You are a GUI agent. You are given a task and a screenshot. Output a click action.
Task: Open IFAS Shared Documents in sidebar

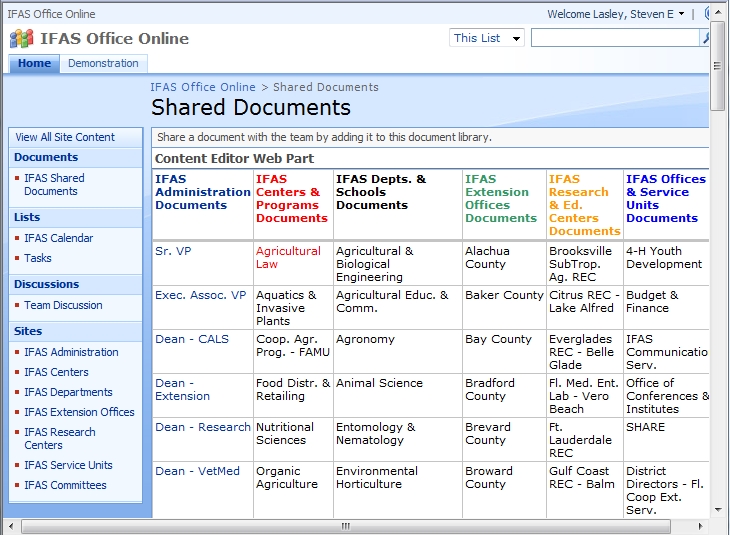tap(54, 185)
